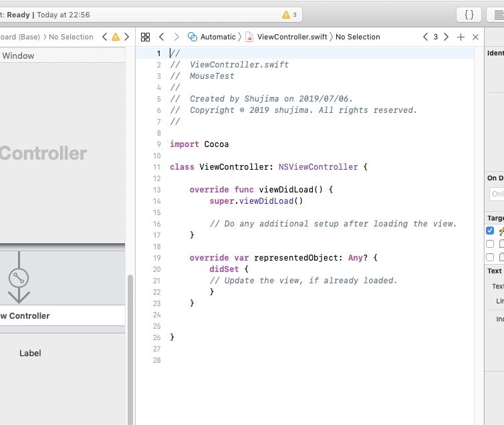Click the Ready status activity text

coord(18,15)
